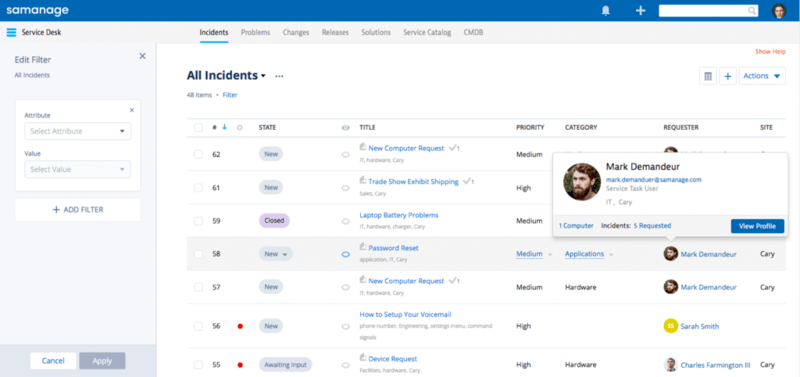Image resolution: width=800 pixels, height=377 pixels.
Task: Open the columns chooser icon
Action: pos(708,76)
